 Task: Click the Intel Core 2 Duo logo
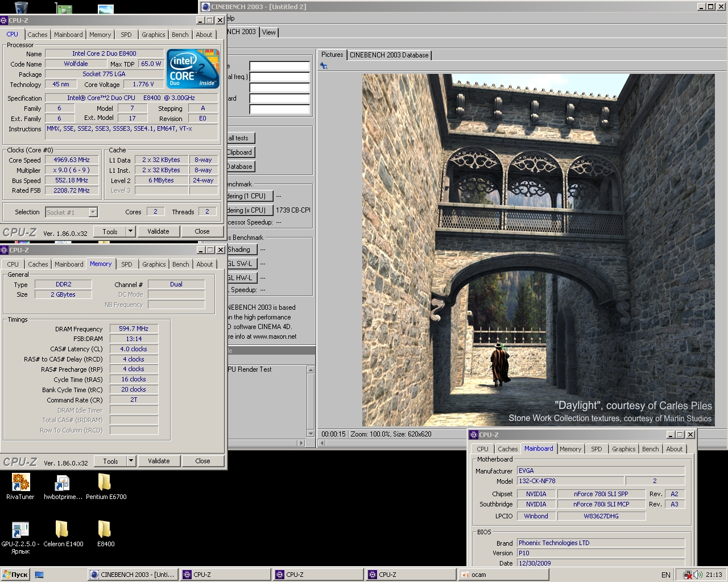193,69
